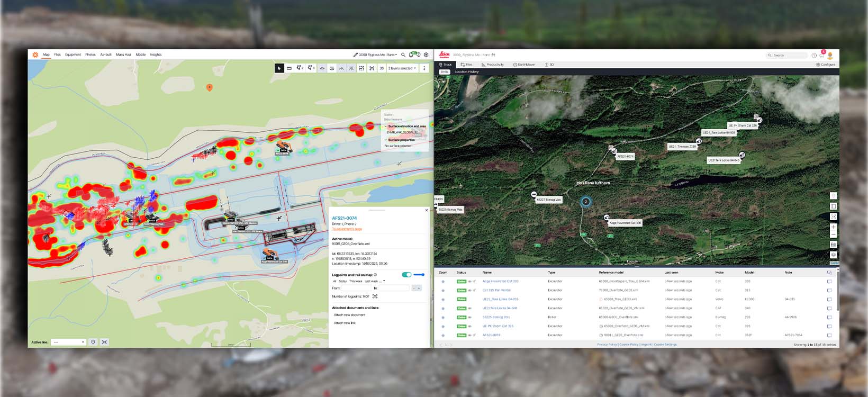Toggle logpoints and trail on map switch

click(406, 275)
